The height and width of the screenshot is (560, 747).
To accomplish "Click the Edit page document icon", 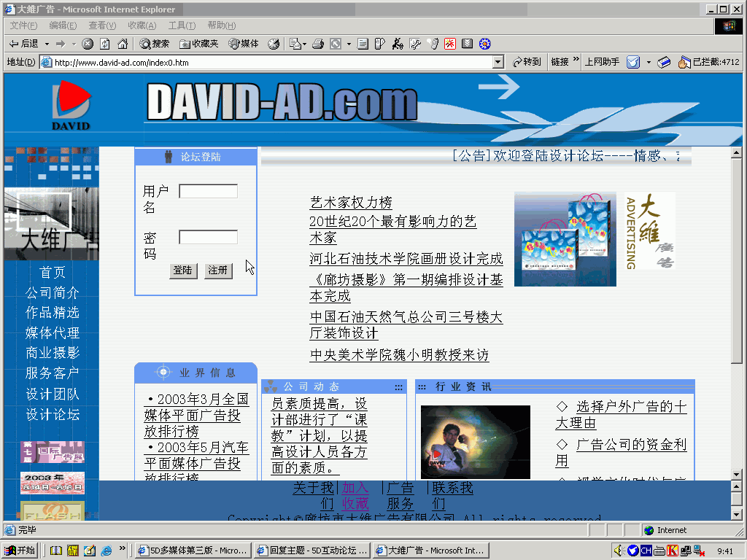I will pyautogui.click(x=363, y=44).
